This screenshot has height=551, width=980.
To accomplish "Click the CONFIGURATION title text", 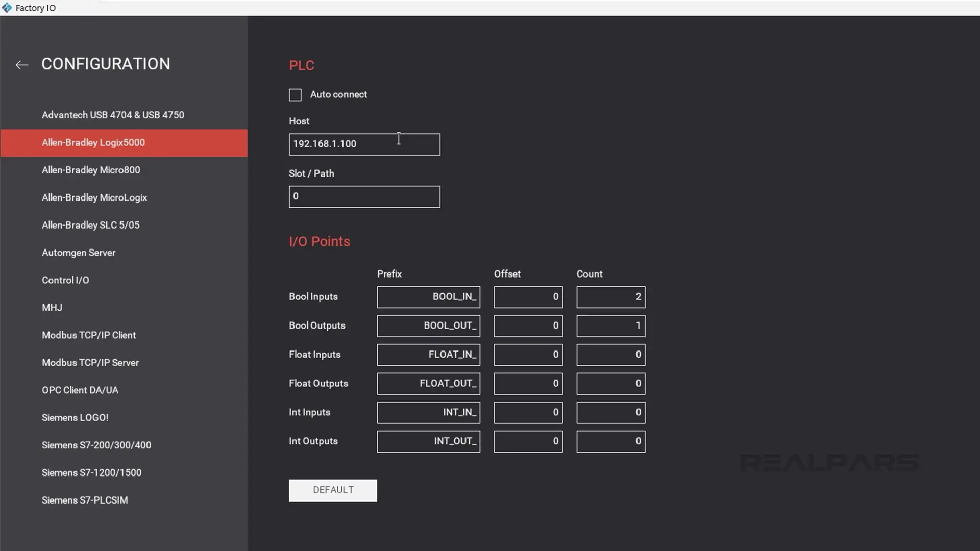I will point(106,64).
